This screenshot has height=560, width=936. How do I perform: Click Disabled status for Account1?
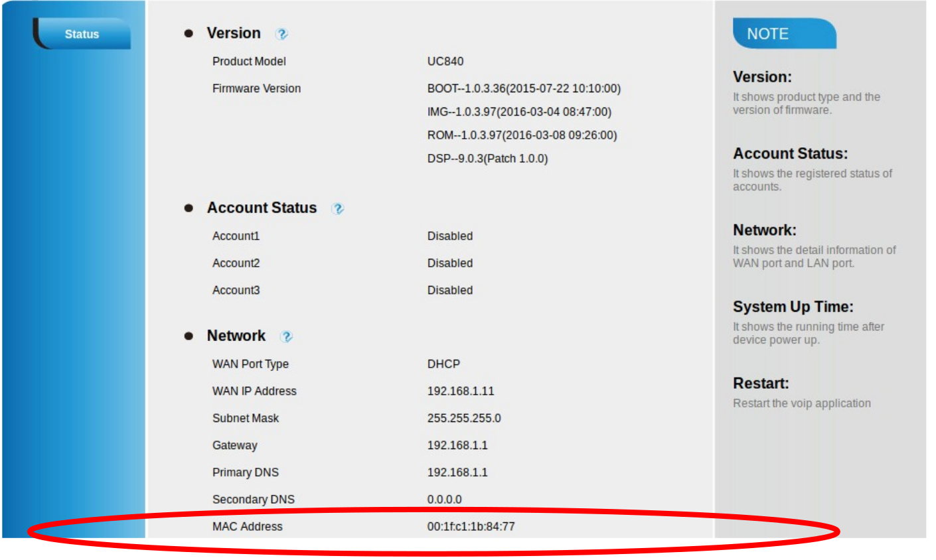pos(450,236)
